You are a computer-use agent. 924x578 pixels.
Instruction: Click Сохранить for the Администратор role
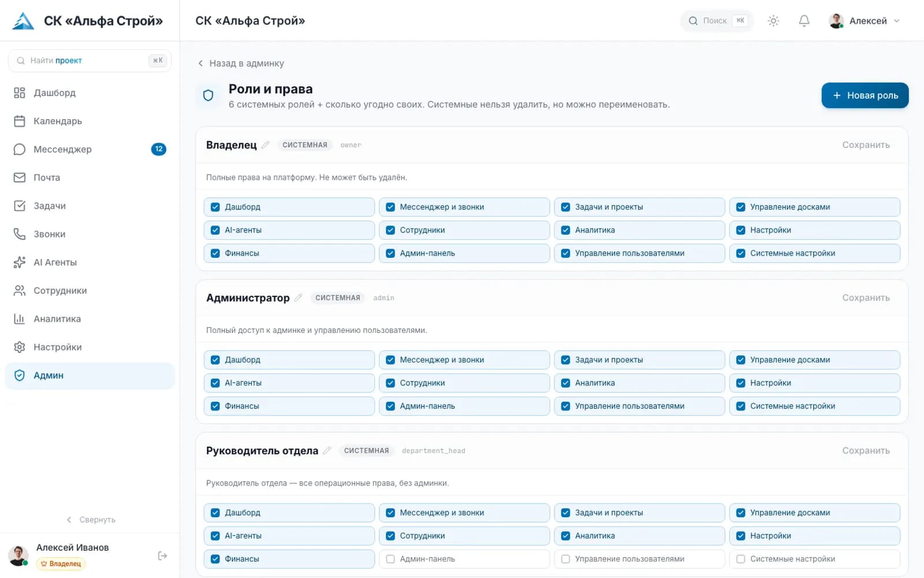click(866, 298)
